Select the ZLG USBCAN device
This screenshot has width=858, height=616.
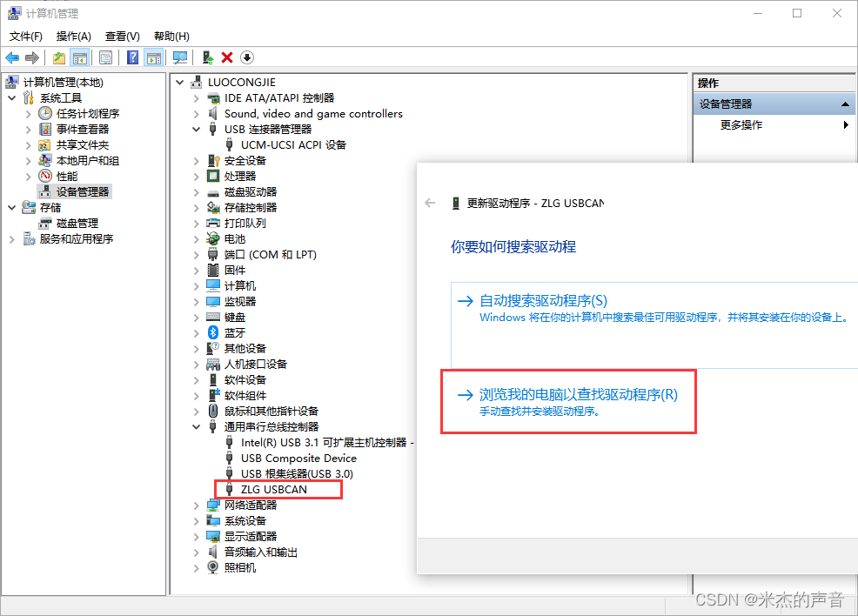(x=273, y=490)
